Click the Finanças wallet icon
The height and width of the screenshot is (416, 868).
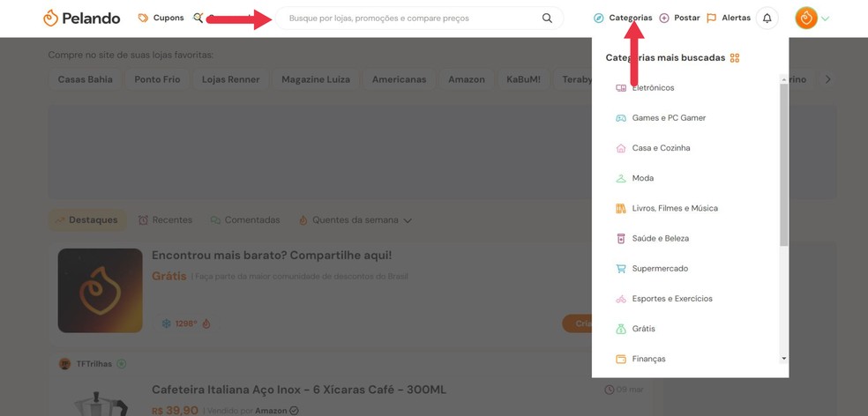621,359
